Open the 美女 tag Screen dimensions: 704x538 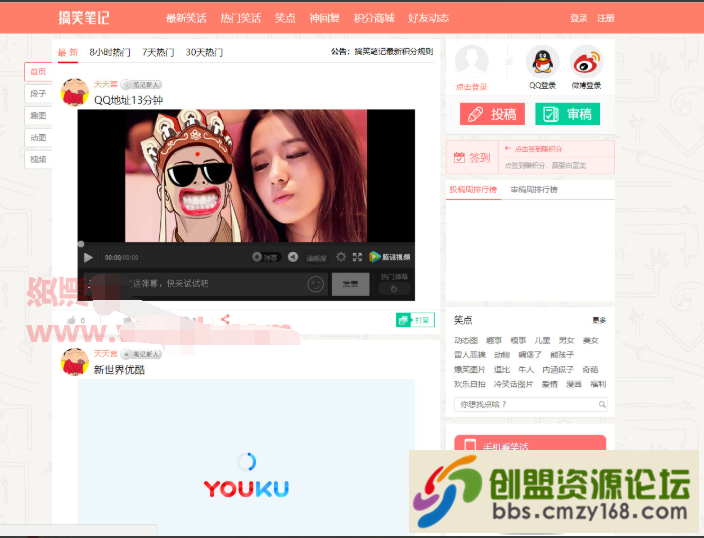point(591,340)
